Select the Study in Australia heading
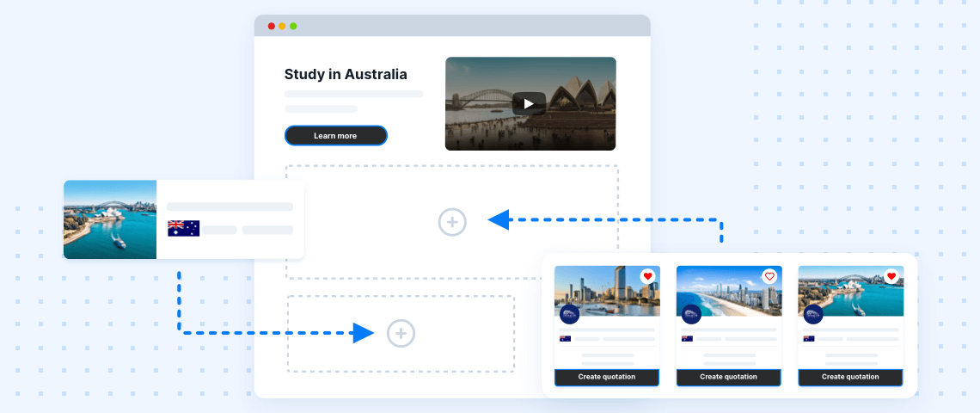Screen dimensions: 980x413 pyautogui.click(x=346, y=75)
